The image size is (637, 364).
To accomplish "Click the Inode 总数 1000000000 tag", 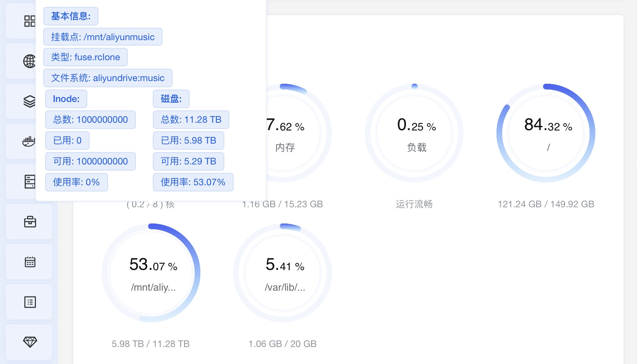I will (90, 120).
